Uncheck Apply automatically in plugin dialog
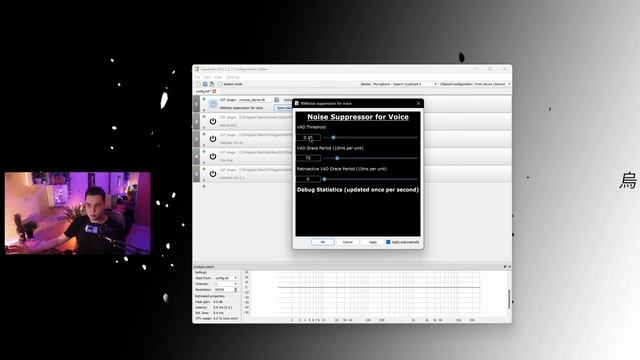Screen dimensions: 640x360 pos(388,242)
